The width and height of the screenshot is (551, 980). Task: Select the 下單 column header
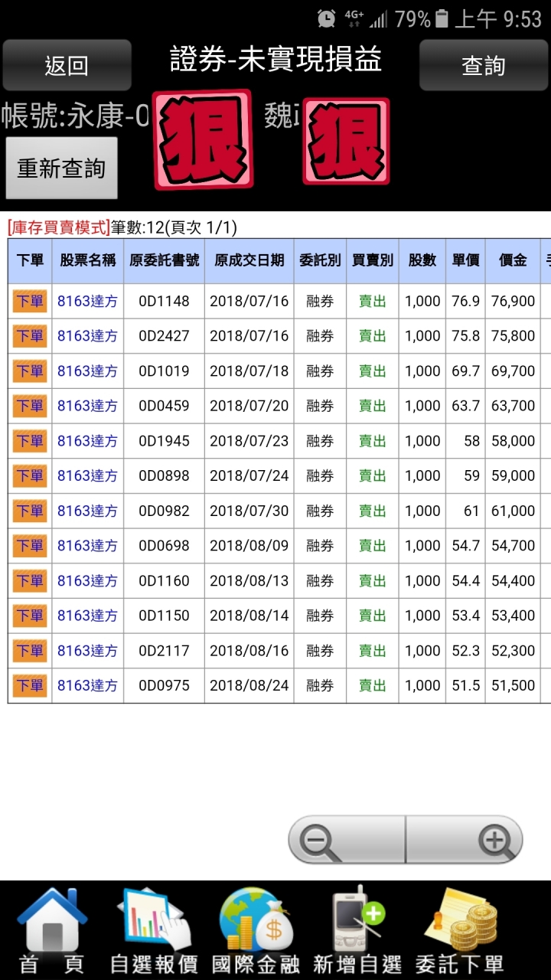click(x=30, y=260)
